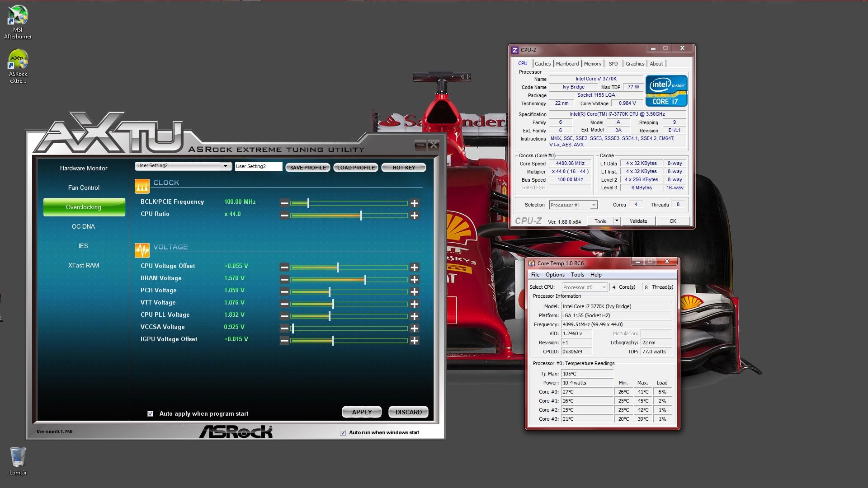Open Core Temp Select CPU dropdown
Screen dimensions: 868x488
pyautogui.click(x=585, y=287)
